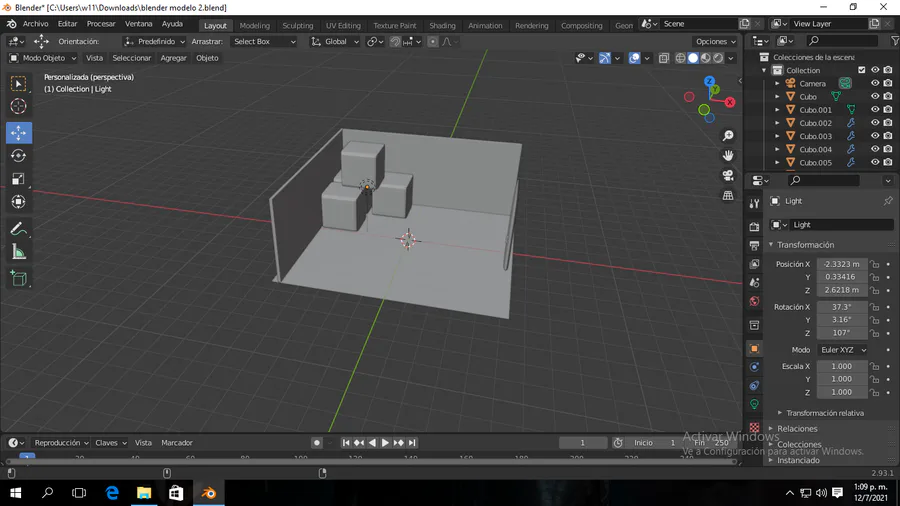The height and width of the screenshot is (506, 900).
Task: Toggle camera view icon
Action: [x=728, y=176]
